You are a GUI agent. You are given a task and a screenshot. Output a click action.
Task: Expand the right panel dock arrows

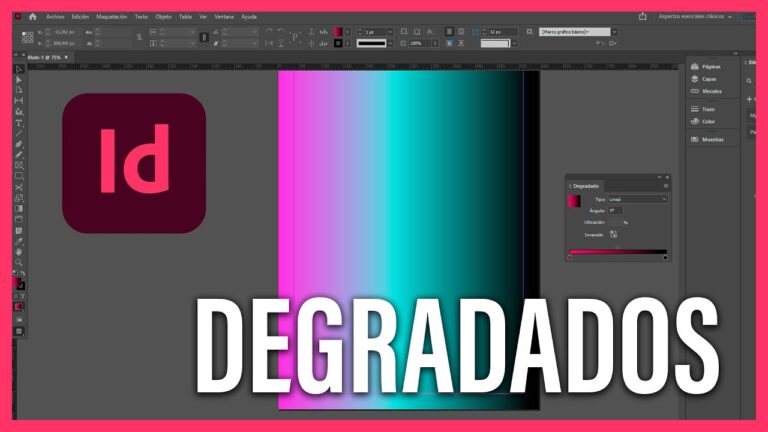tap(735, 54)
